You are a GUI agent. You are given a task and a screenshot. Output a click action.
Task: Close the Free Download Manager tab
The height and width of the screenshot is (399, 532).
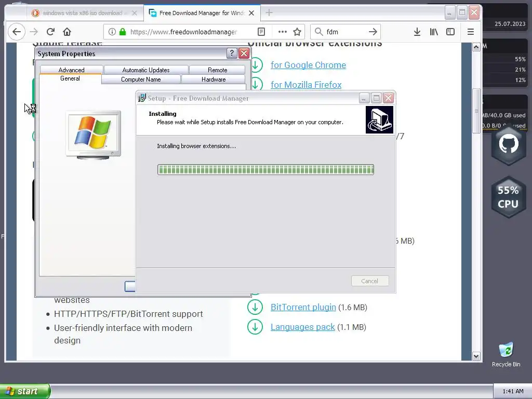(x=251, y=13)
